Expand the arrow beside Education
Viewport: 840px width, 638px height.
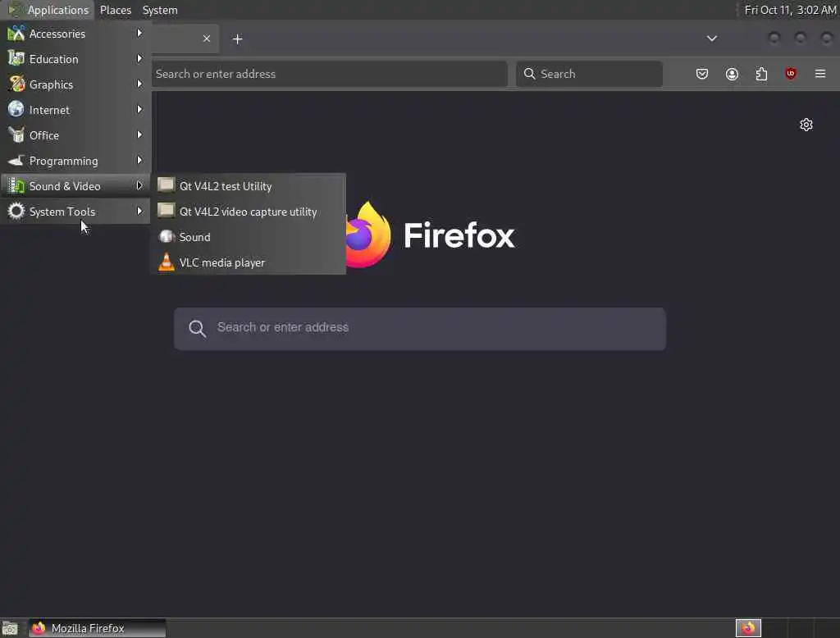point(139,58)
